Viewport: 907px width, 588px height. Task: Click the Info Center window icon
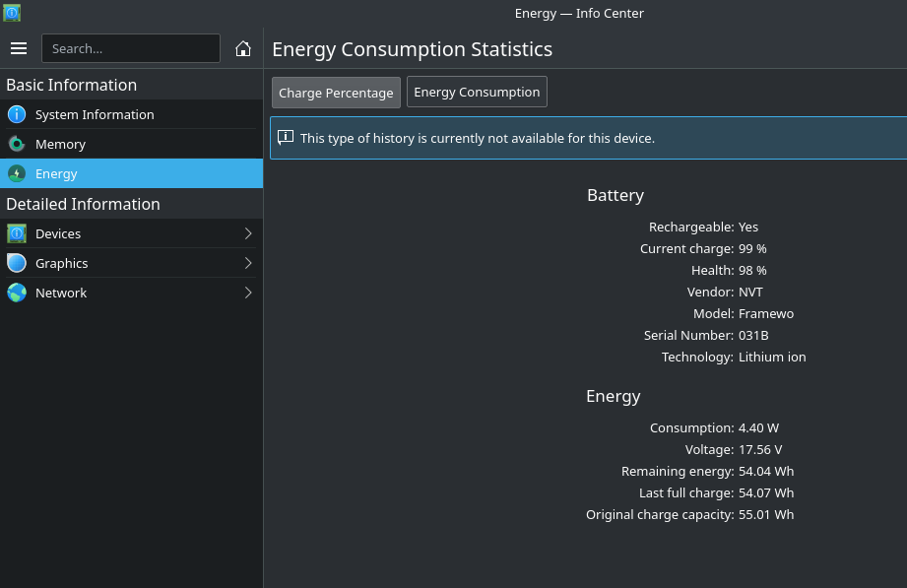(x=12, y=13)
